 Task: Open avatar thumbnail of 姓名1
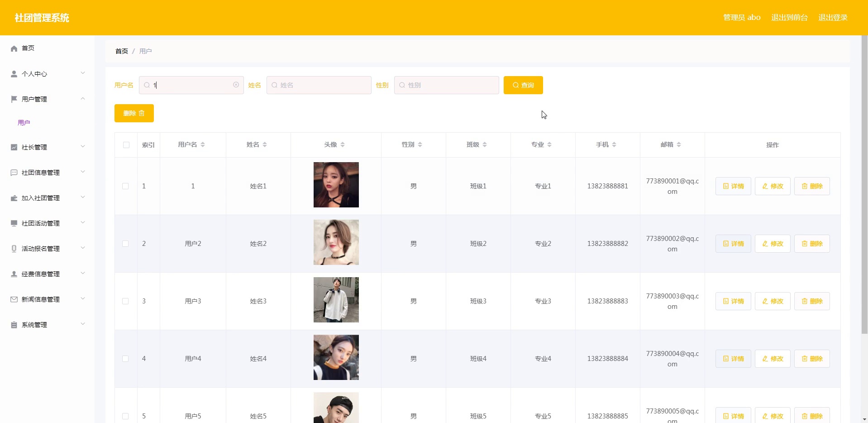coord(336,185)
